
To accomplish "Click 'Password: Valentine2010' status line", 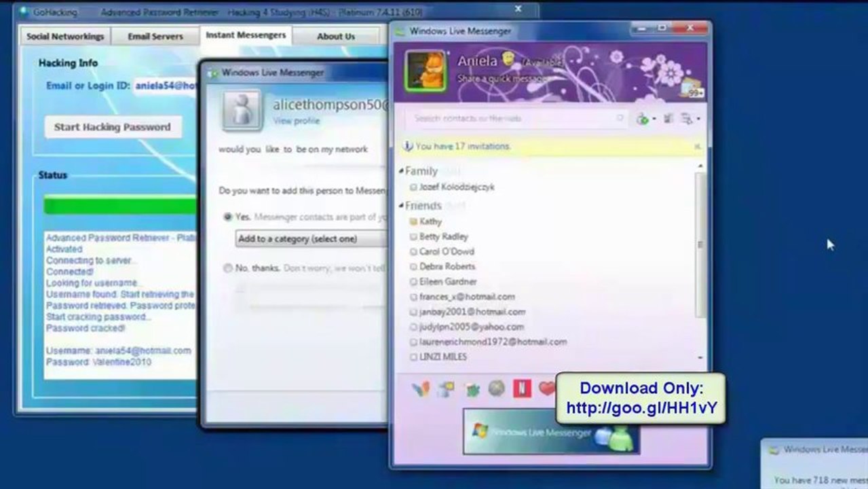I will pyautogui.click(x=98, y=362).
